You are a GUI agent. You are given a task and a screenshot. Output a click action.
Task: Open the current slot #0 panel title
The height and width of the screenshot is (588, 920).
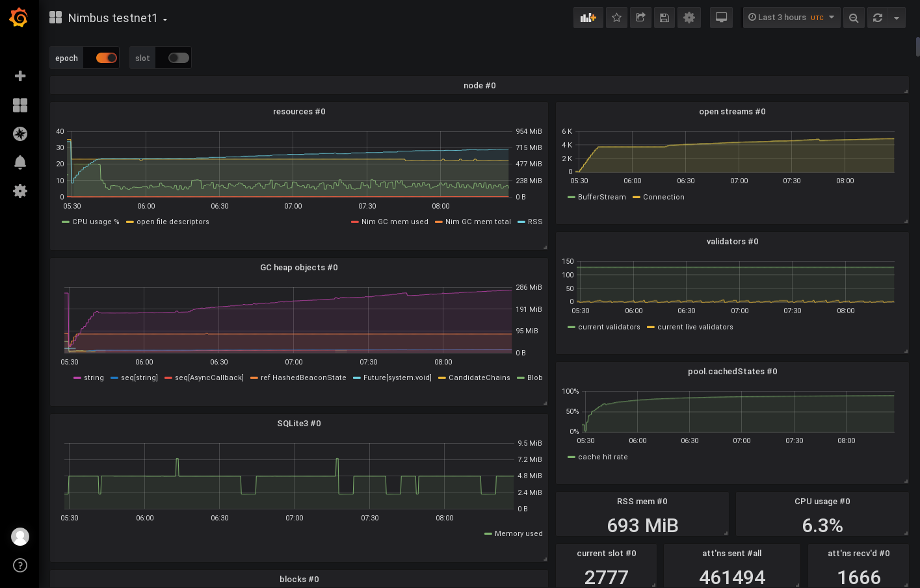click(607, 554)
